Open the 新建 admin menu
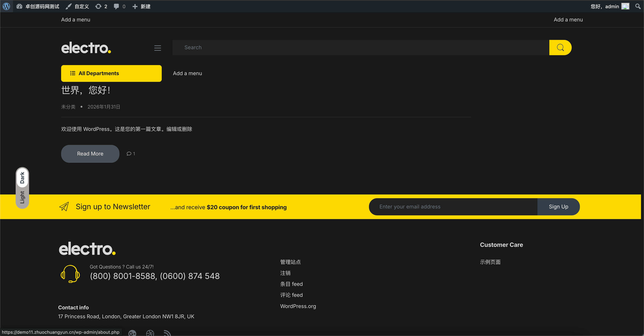Viewport: 644px width, 336px height. click(141, 6)
